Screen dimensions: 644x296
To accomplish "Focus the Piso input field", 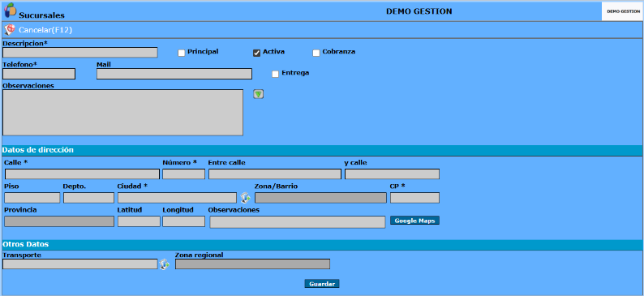I will click(32, 198).
